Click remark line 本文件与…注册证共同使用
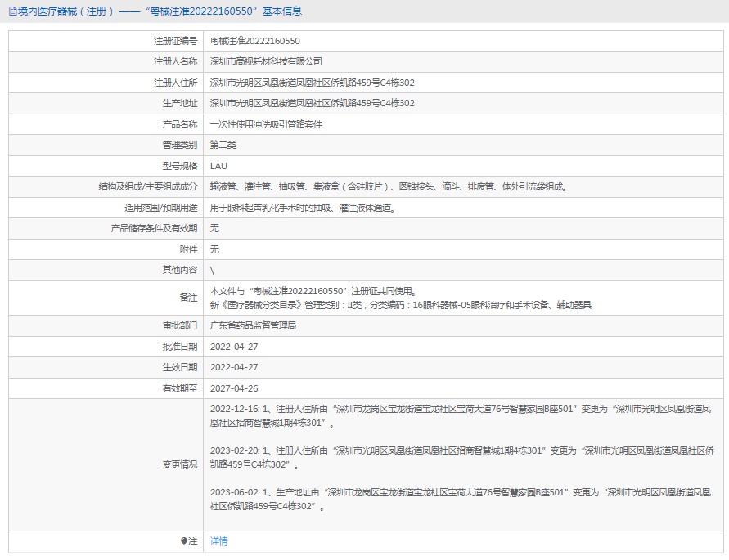Screen dimensions: 729x560 (314, 291)
